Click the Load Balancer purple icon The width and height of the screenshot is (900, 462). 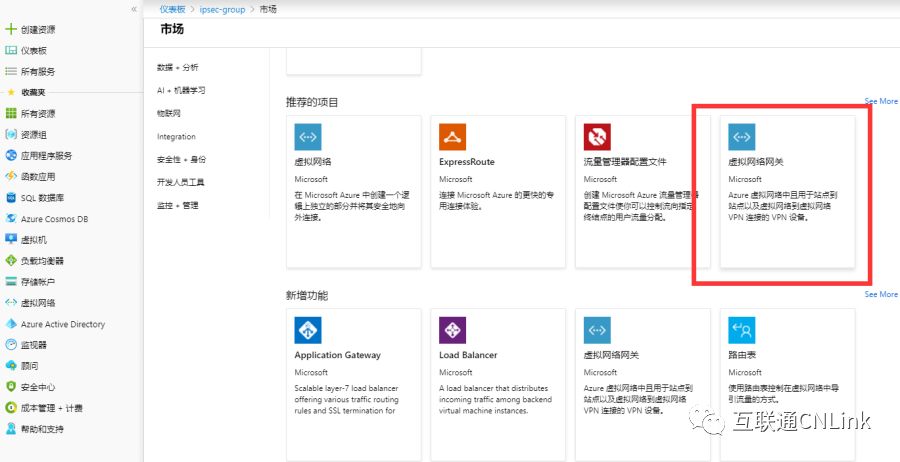tap(452, 331)
